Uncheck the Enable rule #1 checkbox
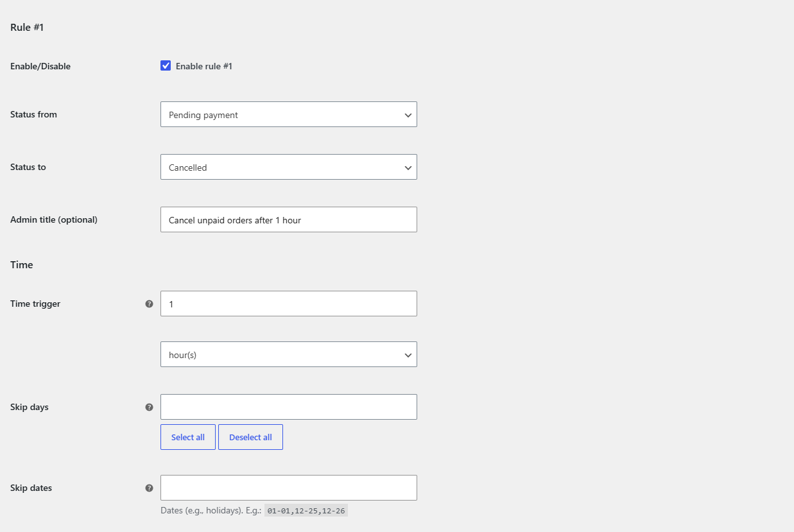Image resolution: width=794 pixels, height=532 pixels. [166, 65]
